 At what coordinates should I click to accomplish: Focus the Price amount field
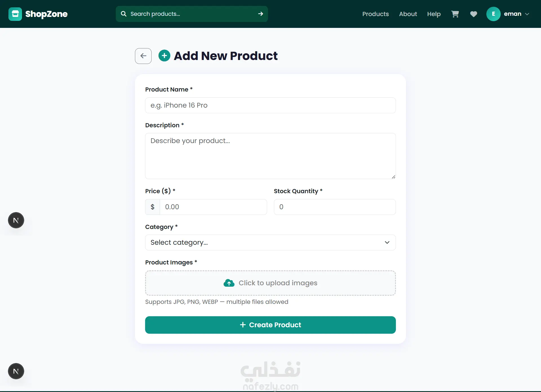[213, 207]
